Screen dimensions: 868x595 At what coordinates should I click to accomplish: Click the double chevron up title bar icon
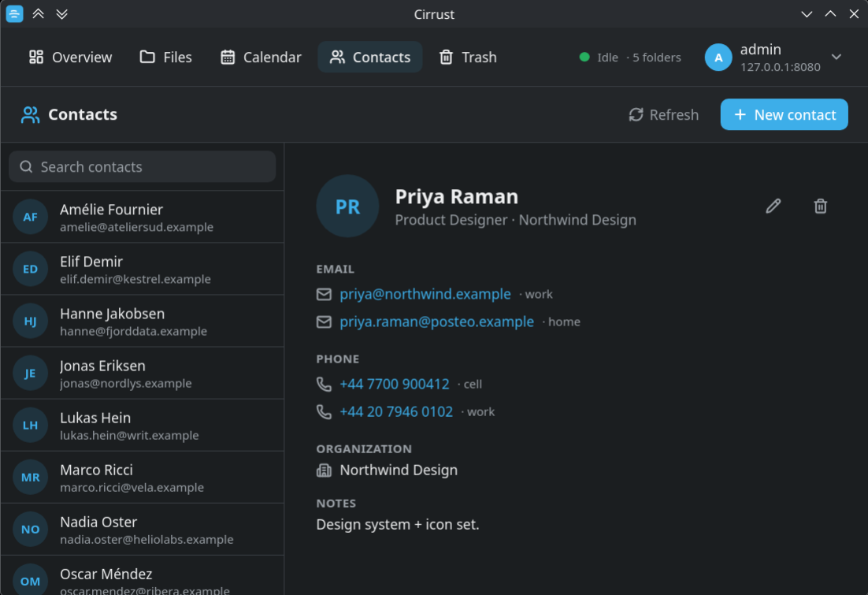[38, 14]
